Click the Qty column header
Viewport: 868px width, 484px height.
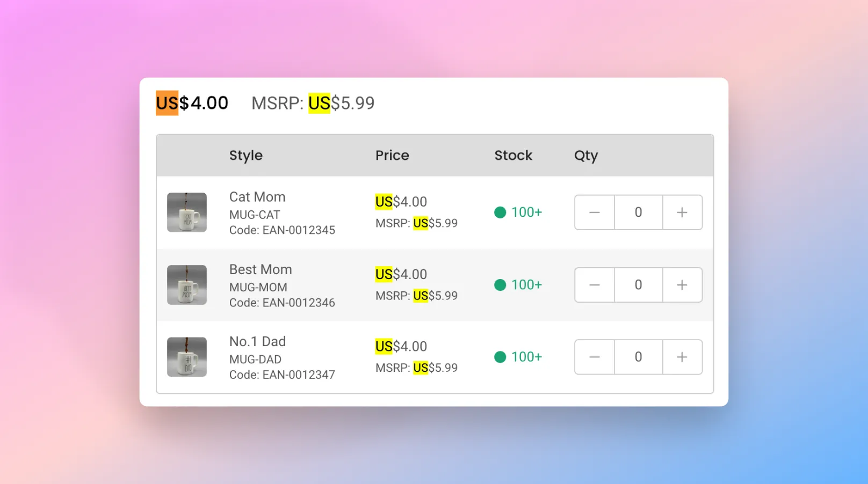pyautogui.click(x=586, y=156)
